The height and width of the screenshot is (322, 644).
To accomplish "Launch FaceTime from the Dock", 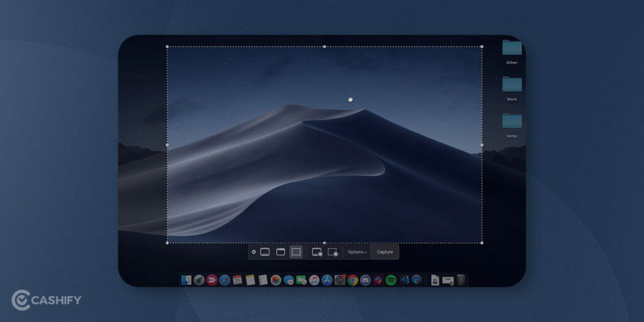I will coord(301,280).
